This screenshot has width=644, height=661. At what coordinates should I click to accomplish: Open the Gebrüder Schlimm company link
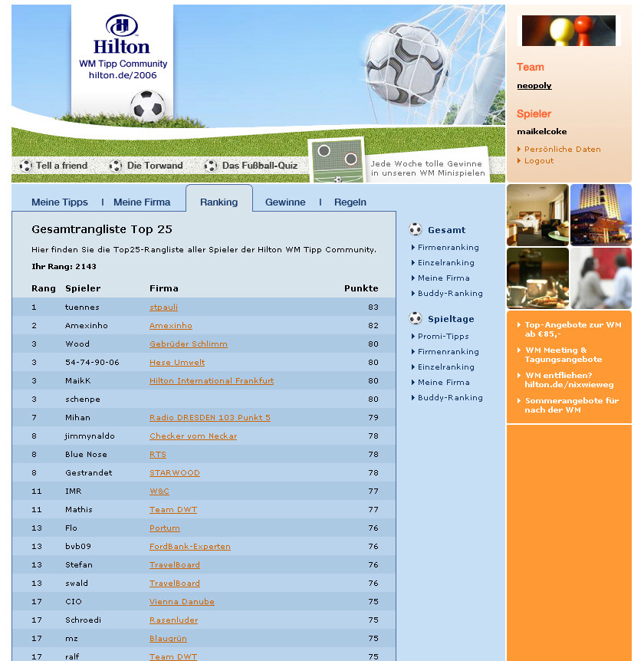tap(189, 344)
